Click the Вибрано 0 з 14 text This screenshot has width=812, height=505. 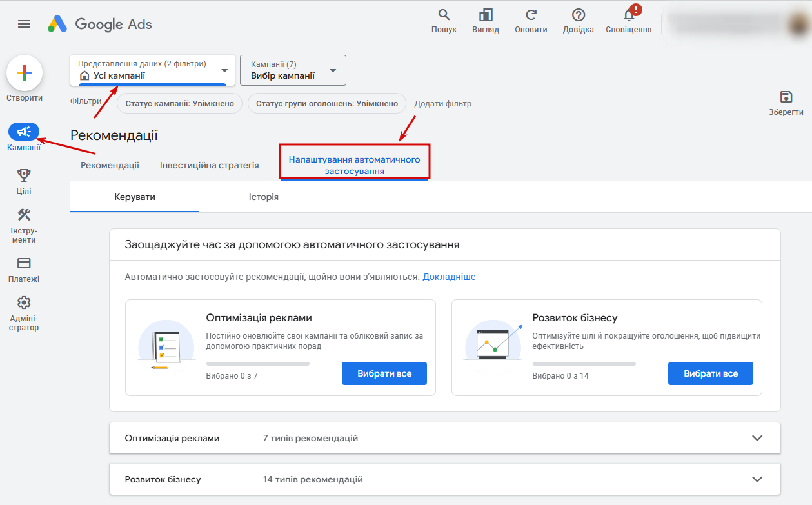point(560,375)
